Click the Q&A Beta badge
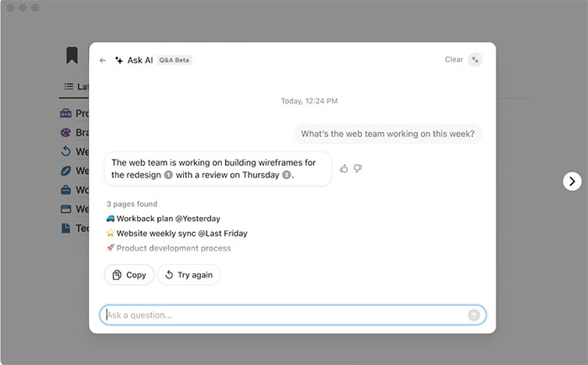Image resolution: width=588 pixels, height=365 pixels. (x=175, y=61)
